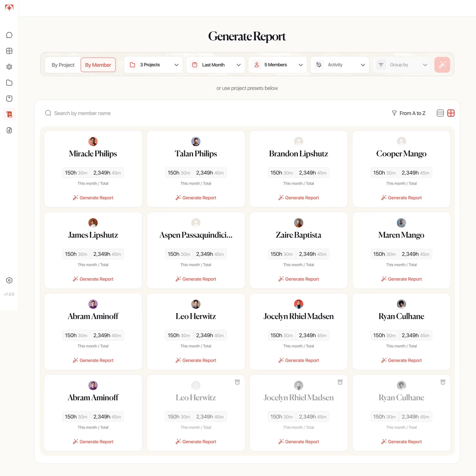Select the By Member tab
The height and width of the screenshot is (476, 476).
point(98,65)
